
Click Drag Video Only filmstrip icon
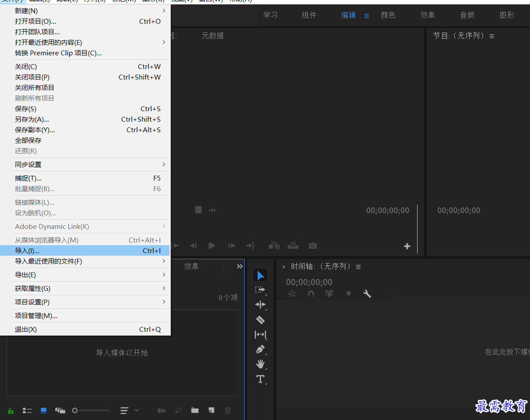[x=198, y=210]
